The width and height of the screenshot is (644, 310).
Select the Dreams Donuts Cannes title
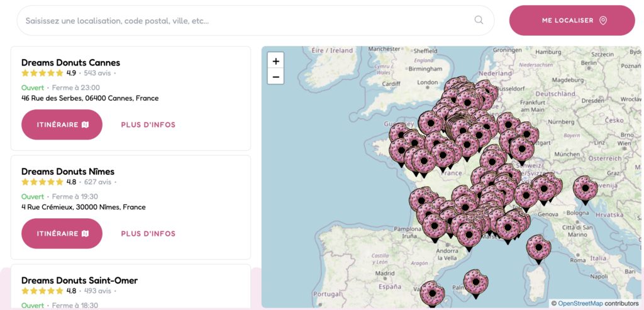point(70,63)
